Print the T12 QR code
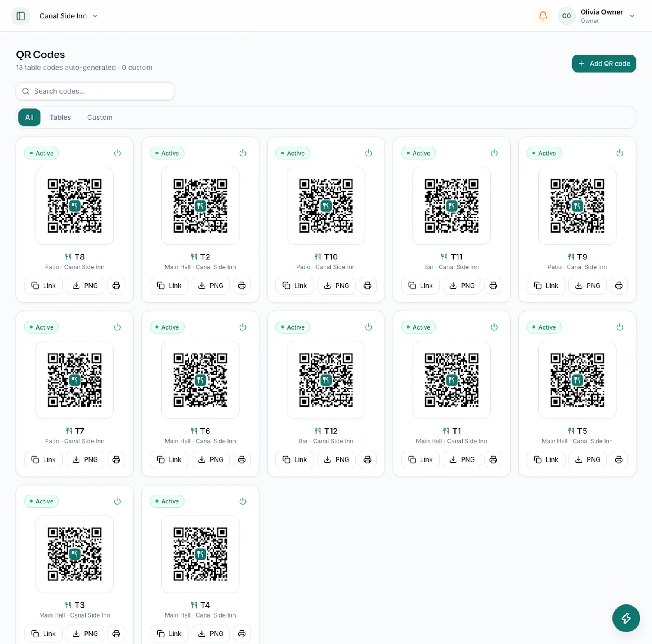 click(x=368, y=459)
